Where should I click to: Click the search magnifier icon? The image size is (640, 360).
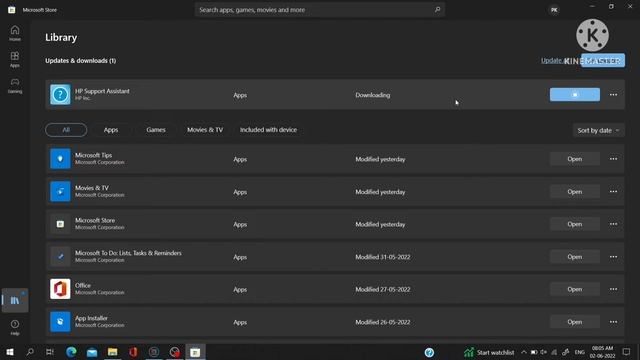coord(438,9)
